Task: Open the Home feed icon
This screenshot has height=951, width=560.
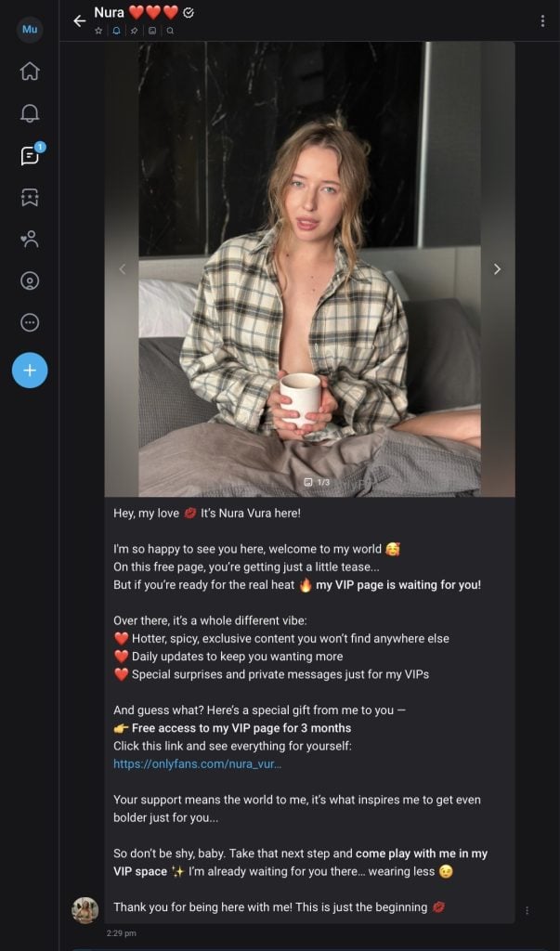Action: (30, 72)
